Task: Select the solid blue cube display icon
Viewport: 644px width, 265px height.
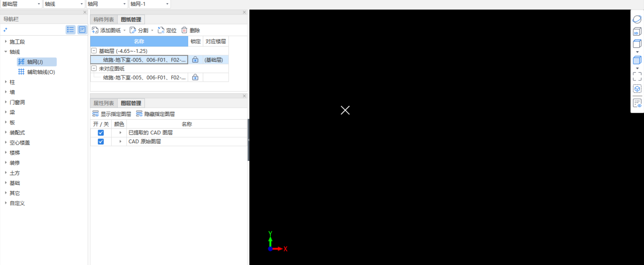Action: pos(637,60)
